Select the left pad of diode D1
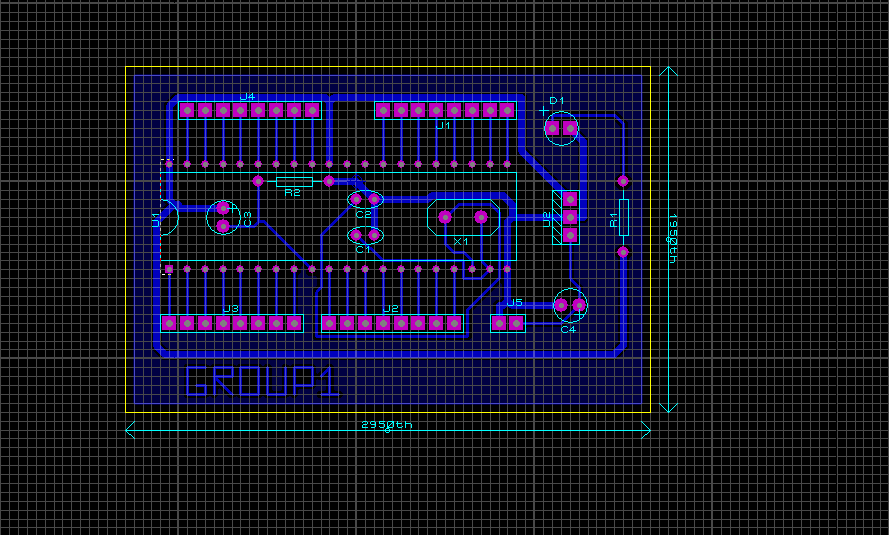The width and height of the screenshot is (889, 535). (x=553, y=129)
